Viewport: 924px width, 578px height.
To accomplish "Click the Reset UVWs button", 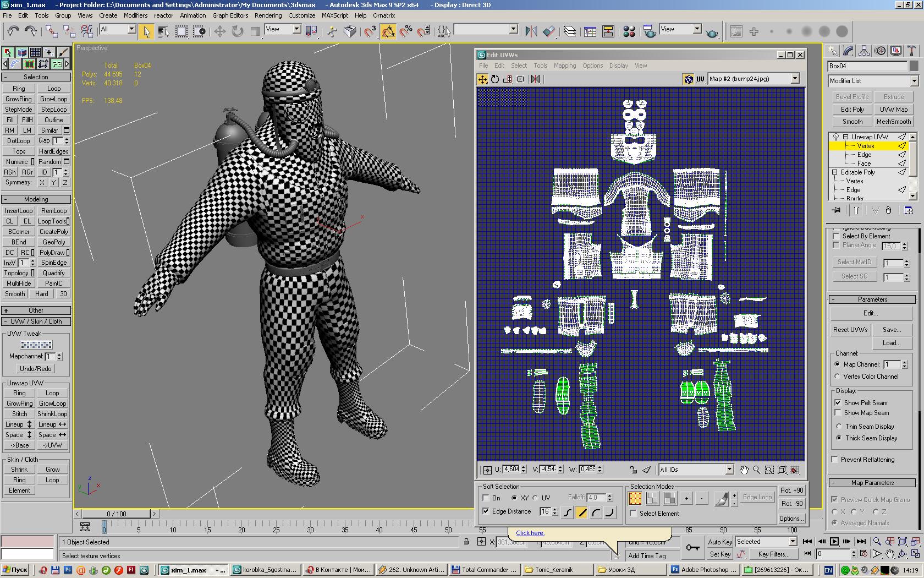I will point(850,330).
